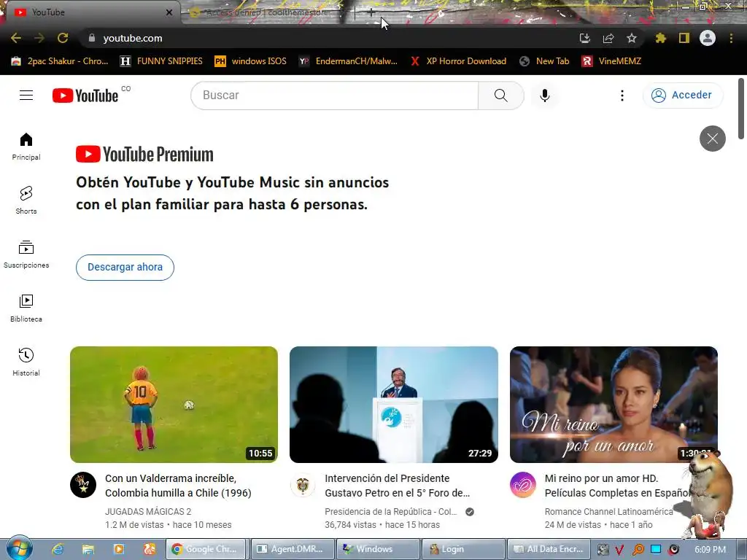Click the YouTube logo

click(85, 96)
